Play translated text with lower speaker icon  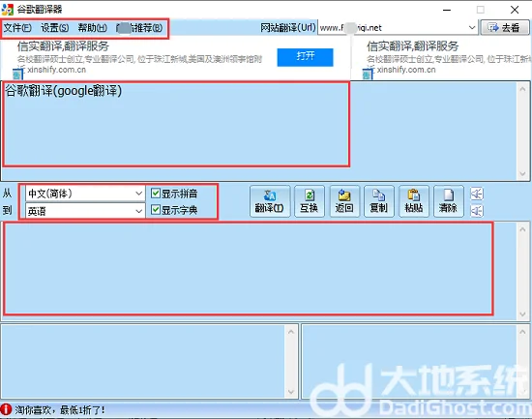click(477, 211)
